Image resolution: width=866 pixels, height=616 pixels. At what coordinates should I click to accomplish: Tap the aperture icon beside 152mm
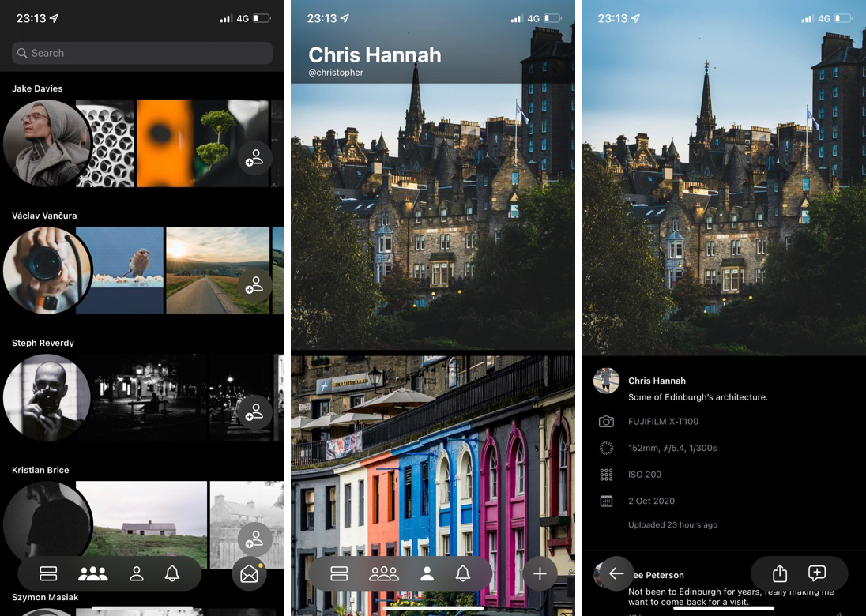coord(606,449)
